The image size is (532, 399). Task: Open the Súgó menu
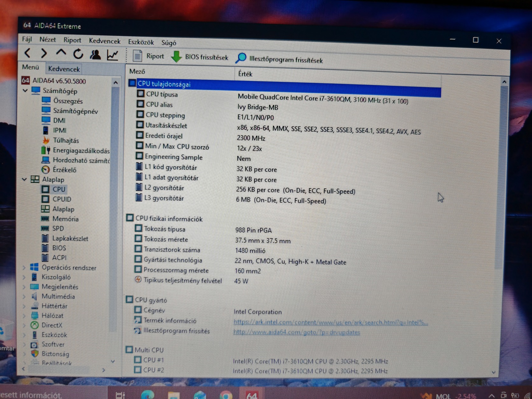(169, 43)
